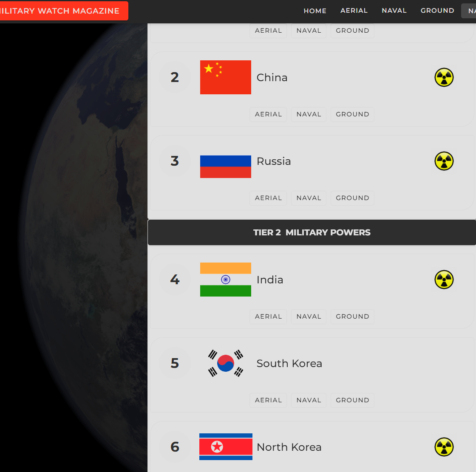Select South Korea's Naval button

click(x=309, y=400)
